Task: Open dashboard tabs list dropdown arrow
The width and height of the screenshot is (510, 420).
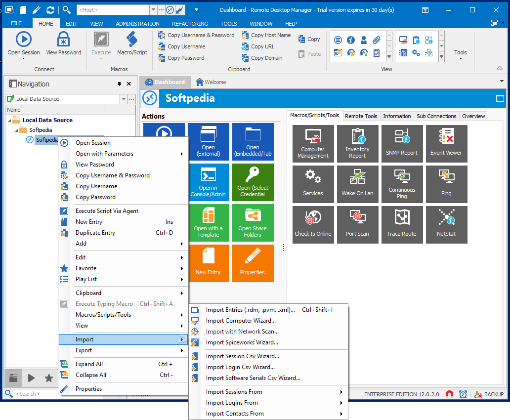Action: 502,82
